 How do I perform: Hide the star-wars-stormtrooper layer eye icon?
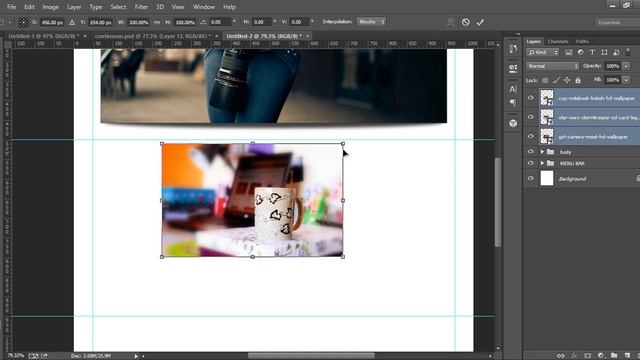531,117
